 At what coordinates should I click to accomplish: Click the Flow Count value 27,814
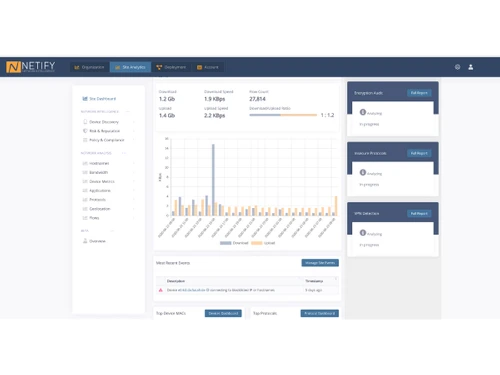coord(257,99)
